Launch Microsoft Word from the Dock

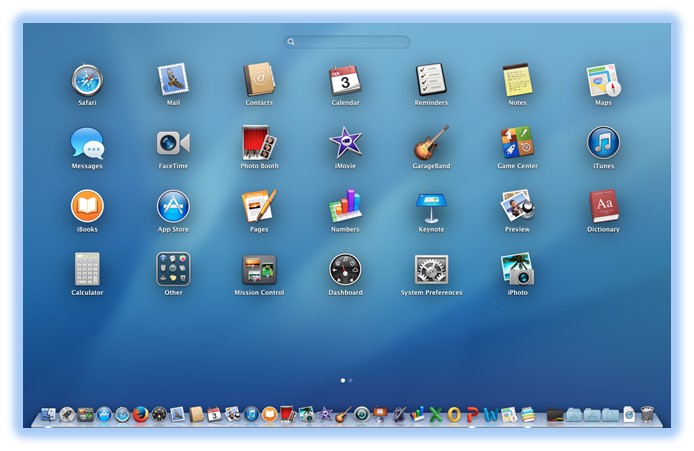coord(490,415)
